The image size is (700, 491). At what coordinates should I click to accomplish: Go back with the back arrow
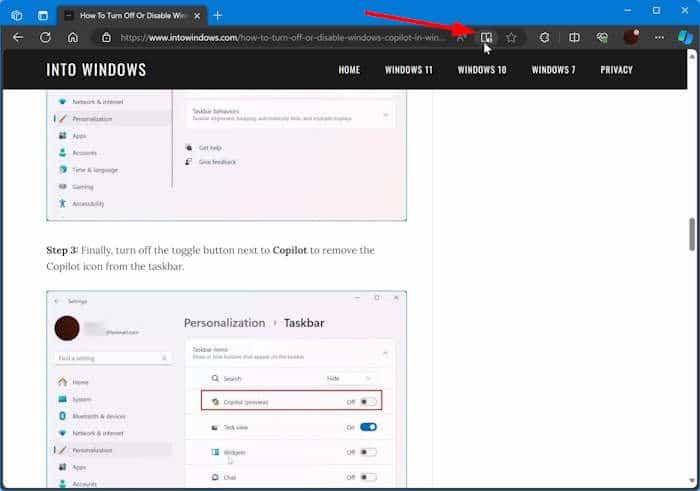tap(18, 37)
